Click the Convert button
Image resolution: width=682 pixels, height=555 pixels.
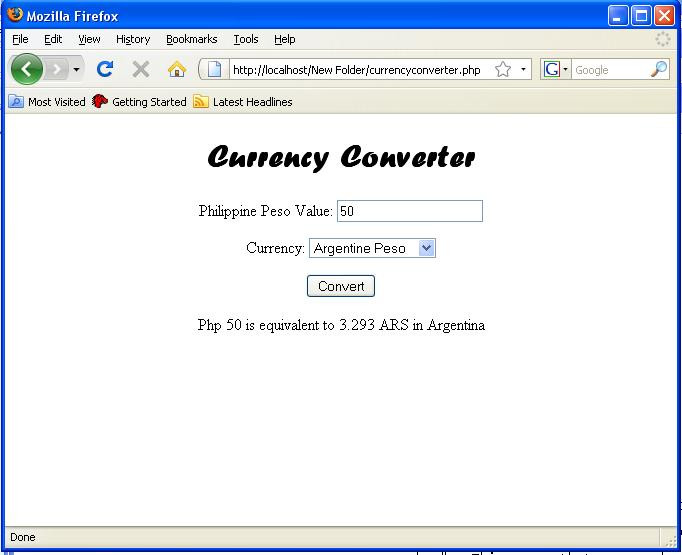[x=341, y=286]
